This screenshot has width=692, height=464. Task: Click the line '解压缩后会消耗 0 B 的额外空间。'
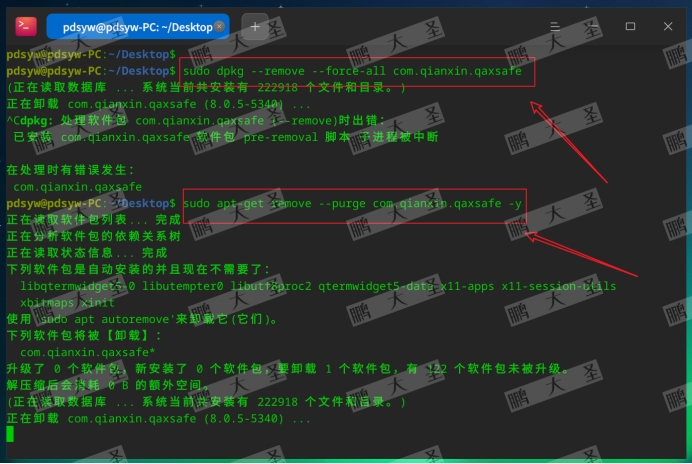108,385
